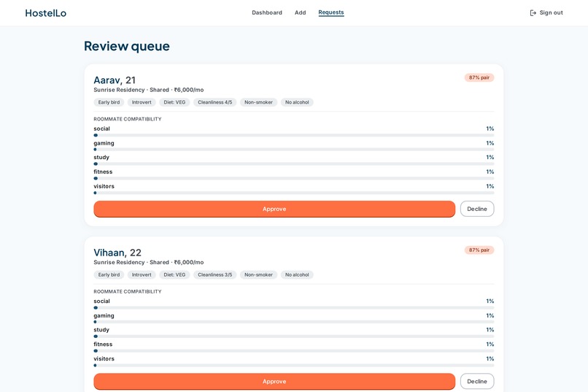Go to the Dashboard nav item

point(267,12)
